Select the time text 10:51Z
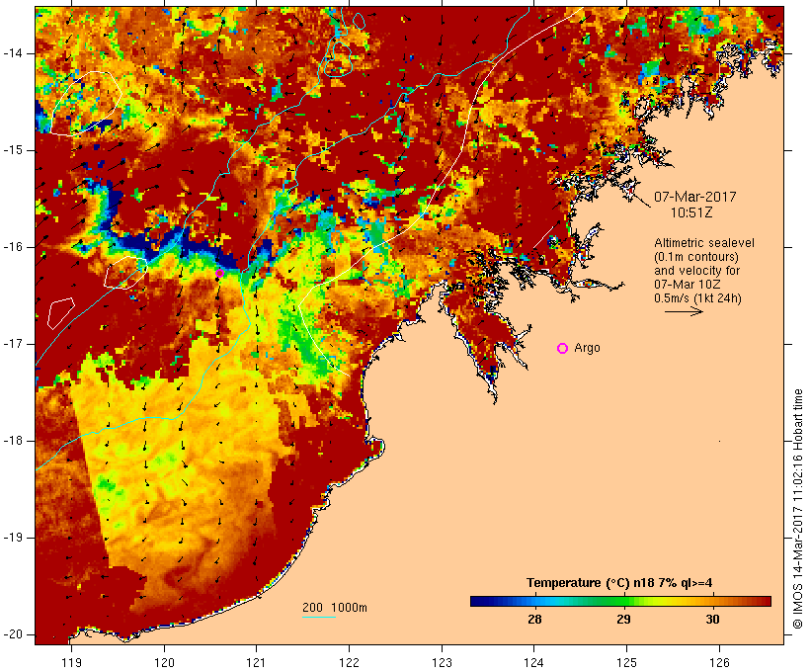810x672 pixels. 691,212
